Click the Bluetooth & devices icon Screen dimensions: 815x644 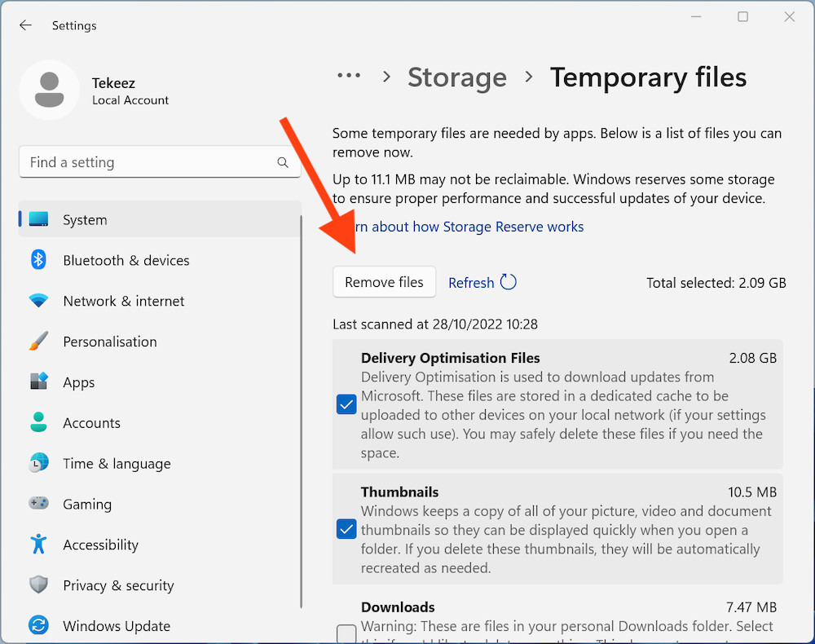pos(38,259)
